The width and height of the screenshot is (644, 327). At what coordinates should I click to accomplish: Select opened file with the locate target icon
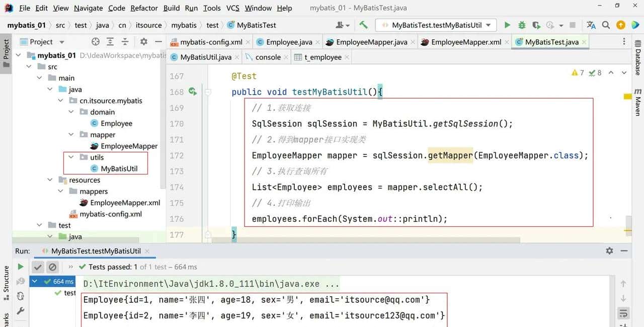click(x=96, y=42)
